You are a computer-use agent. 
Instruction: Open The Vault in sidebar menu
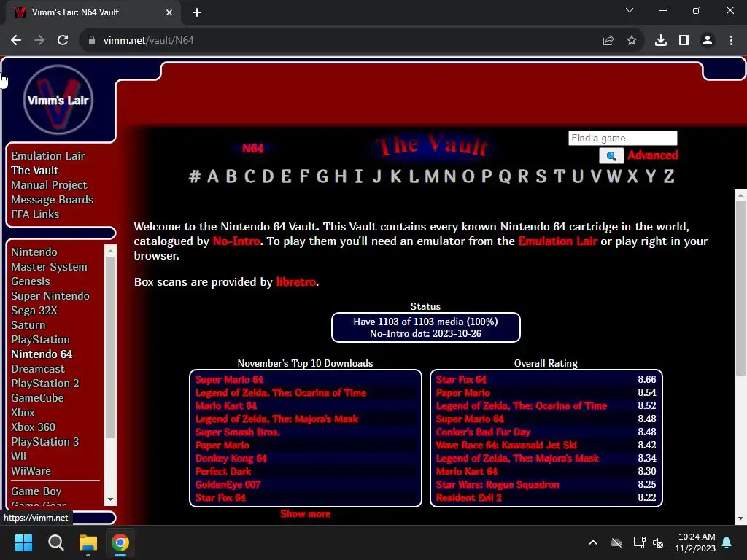point(35,171)
